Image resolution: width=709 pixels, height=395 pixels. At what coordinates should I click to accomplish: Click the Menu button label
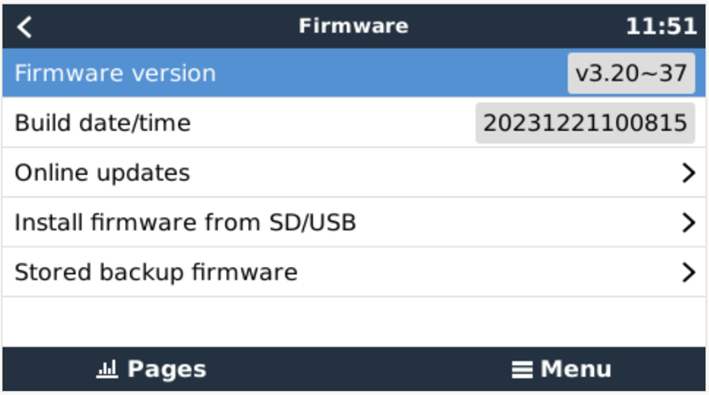576,369
